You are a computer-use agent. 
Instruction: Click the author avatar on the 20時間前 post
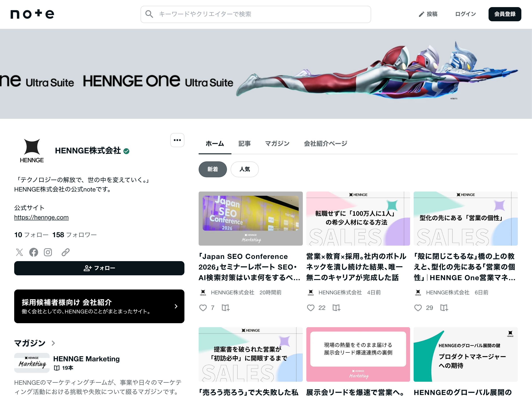point(203,292)
